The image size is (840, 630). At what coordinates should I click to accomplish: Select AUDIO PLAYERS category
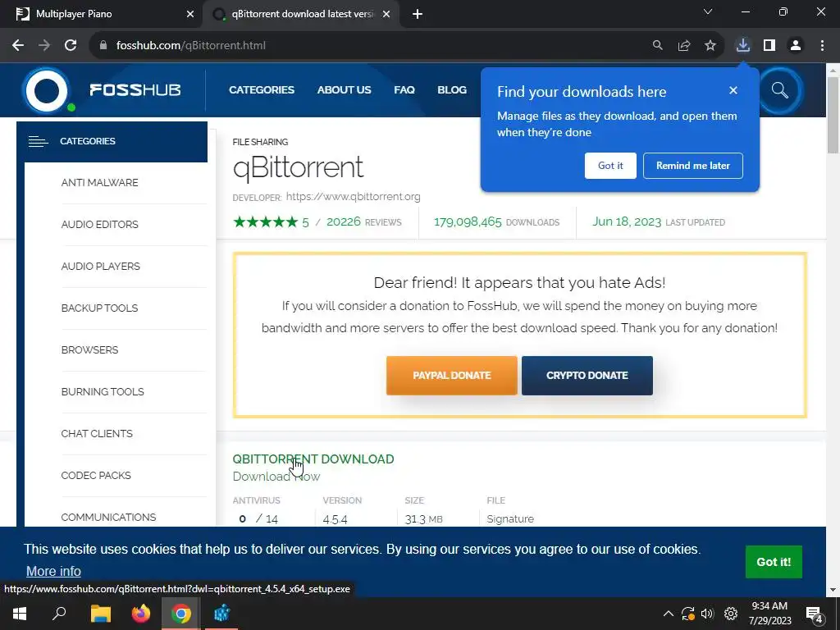tap(100, 267)
